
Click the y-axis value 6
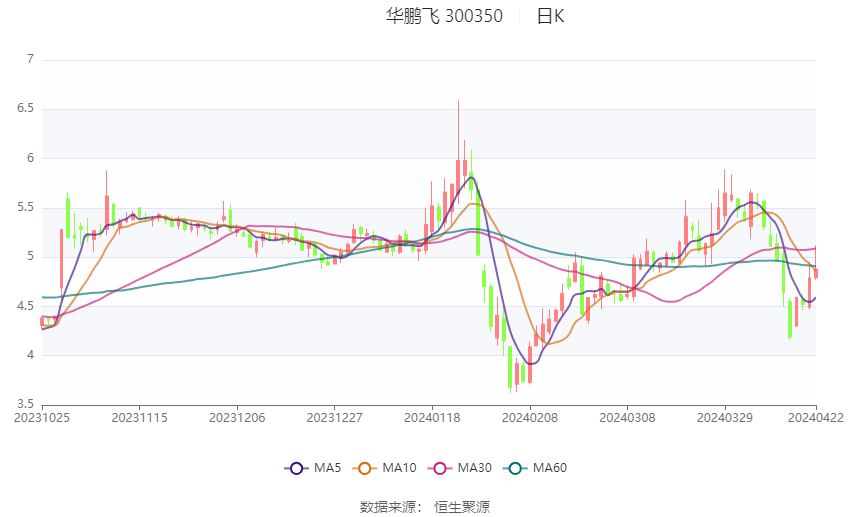tap(30, 158)
